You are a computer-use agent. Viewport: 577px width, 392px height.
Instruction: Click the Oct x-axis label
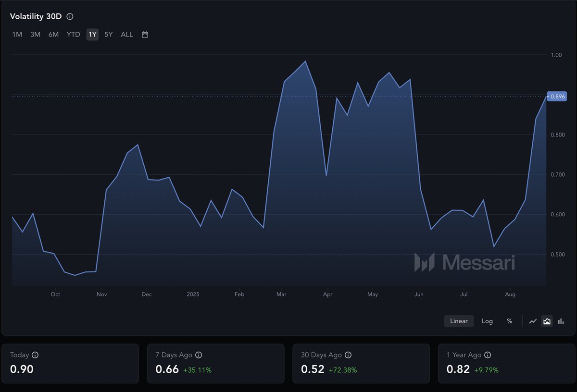[x=55, y=294]
